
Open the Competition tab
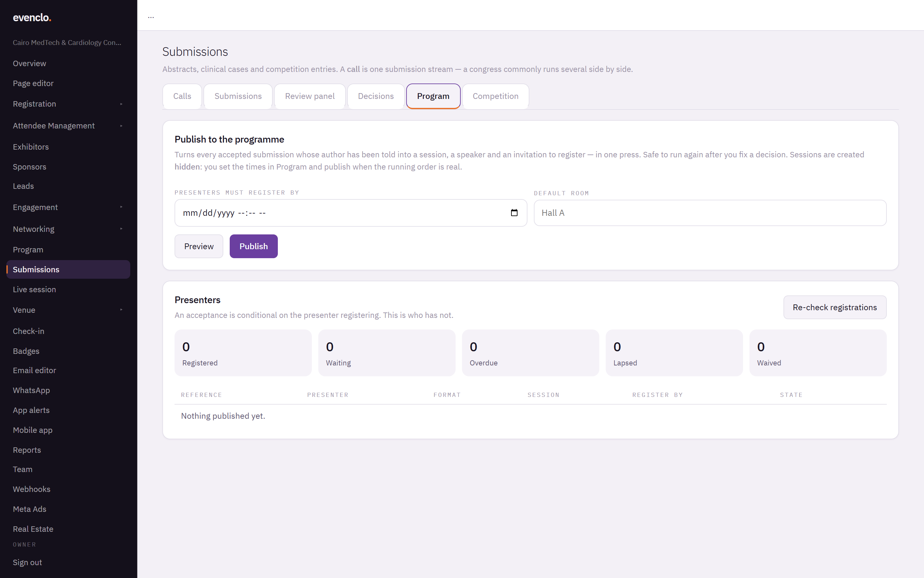click(x=496, y=96)
